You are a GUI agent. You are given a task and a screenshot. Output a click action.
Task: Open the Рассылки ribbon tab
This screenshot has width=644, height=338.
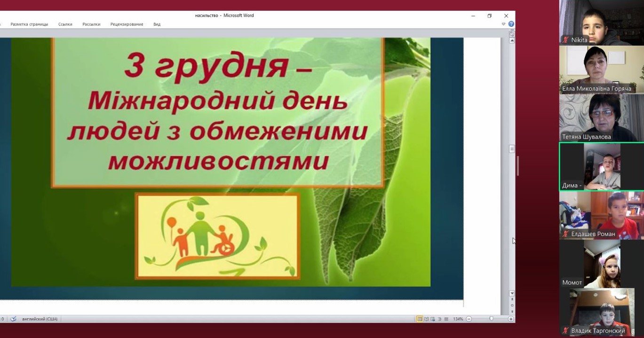click(x=91, y=24)
